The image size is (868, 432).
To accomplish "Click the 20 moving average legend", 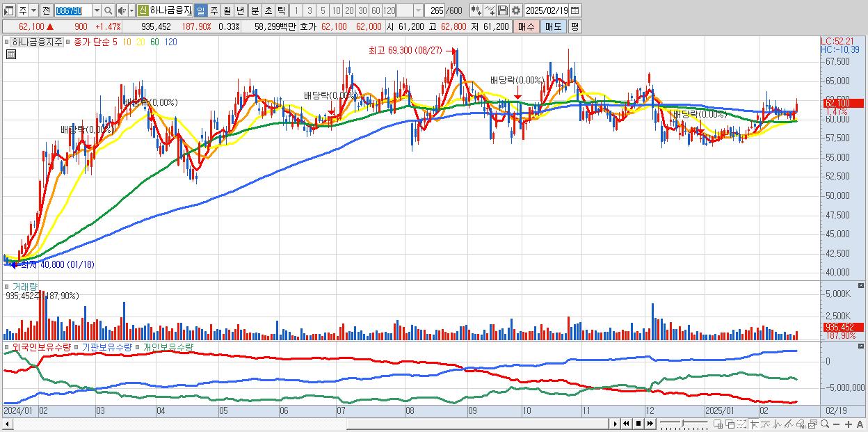I will 140,42.
